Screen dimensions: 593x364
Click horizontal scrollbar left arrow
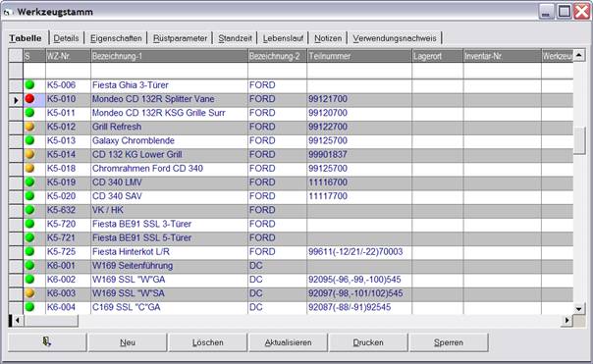coord(17,321)
